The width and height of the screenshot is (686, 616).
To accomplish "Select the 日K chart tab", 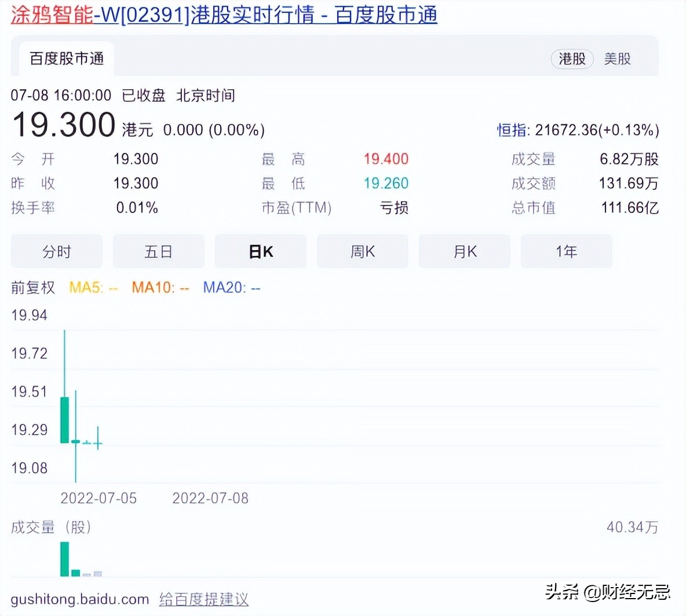I will tap(260, 251).
